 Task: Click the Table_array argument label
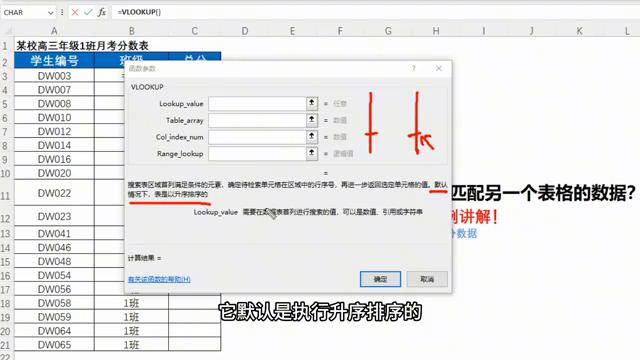click(x=184, y=120)
